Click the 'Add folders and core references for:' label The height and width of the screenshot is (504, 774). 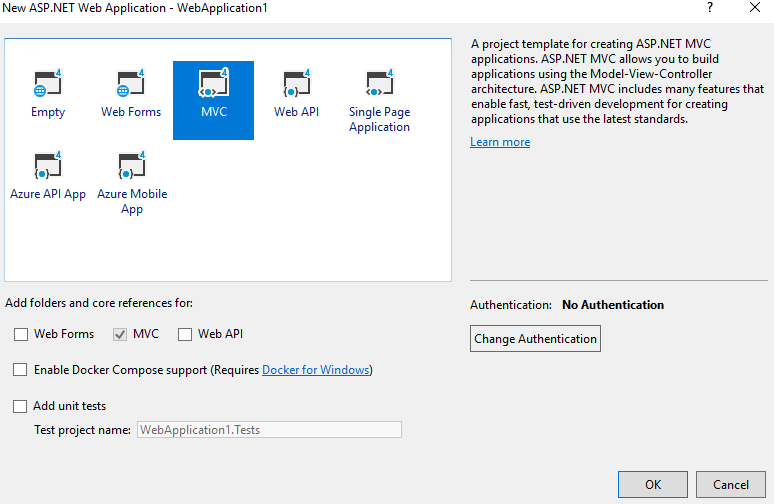[99, 303]
